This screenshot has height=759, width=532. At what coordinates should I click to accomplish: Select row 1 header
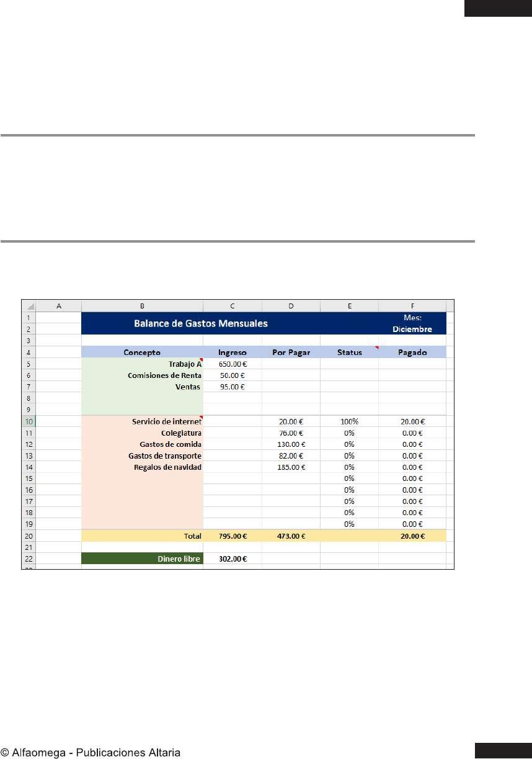pyautogui.click(x=29, y=318)
